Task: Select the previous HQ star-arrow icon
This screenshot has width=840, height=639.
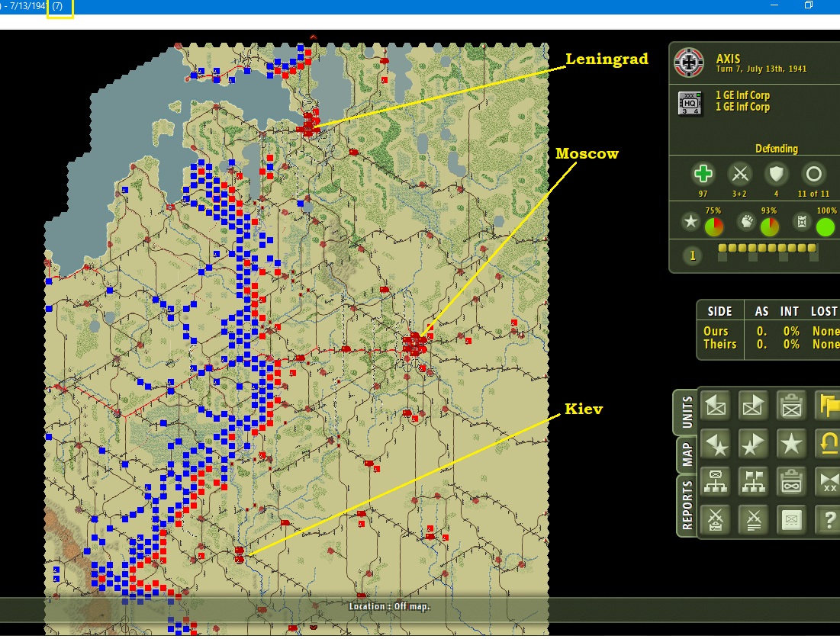Action: pyautogui.click(x=716, y=444)
